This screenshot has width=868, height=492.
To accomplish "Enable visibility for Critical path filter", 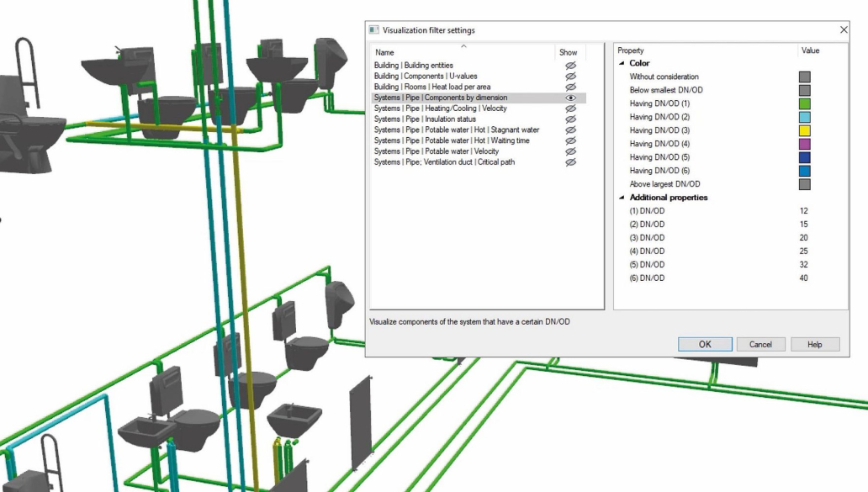I will [x=570, y=162].
